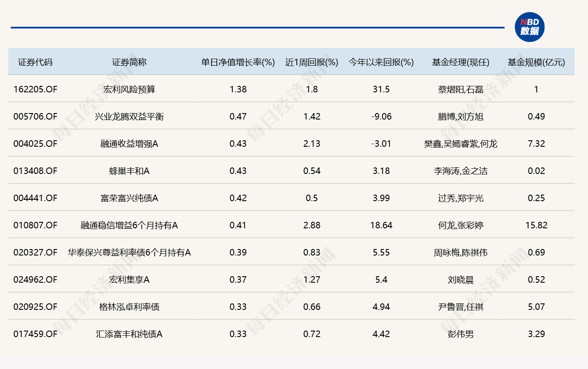Click weekly return value 1.8
The height and width of the screenshot is (369, 588).
(312, 89)
